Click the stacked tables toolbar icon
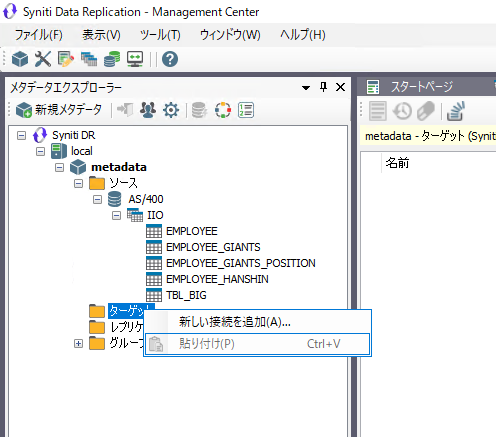This screenshot has height=437, width=496. [89, 59]
